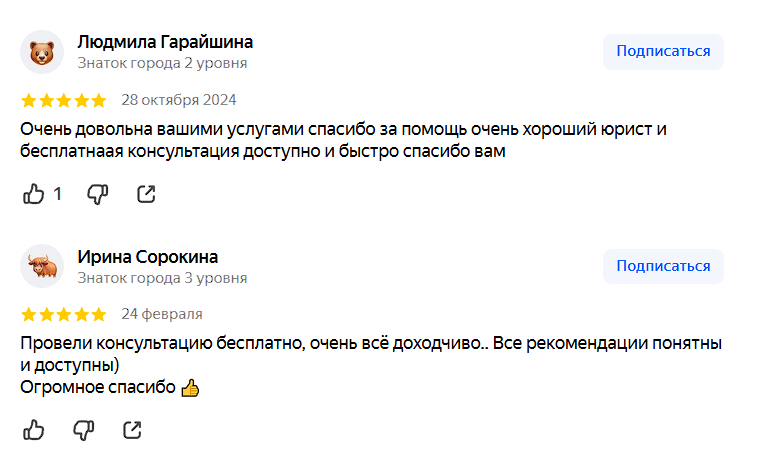Click 'Знаток города 3 уровня' badge
This screenshot has height=459, width=757.
tap(162, 278)
